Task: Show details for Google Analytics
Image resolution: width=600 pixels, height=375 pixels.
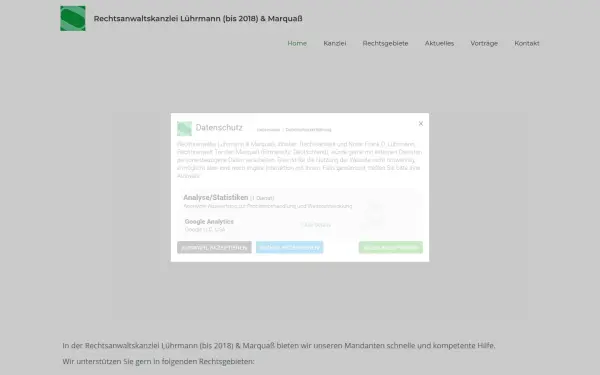Action: [x=317, y=225]
